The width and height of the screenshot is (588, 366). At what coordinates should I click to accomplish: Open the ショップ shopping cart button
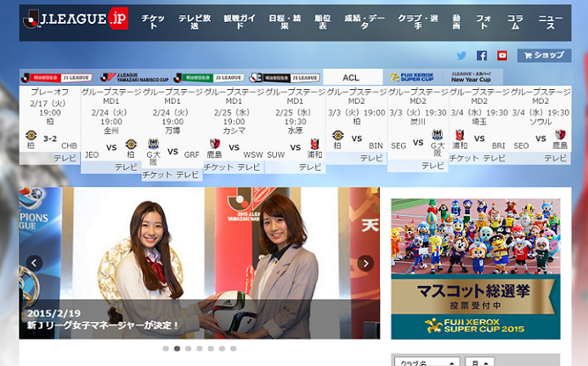pos(544,55)
